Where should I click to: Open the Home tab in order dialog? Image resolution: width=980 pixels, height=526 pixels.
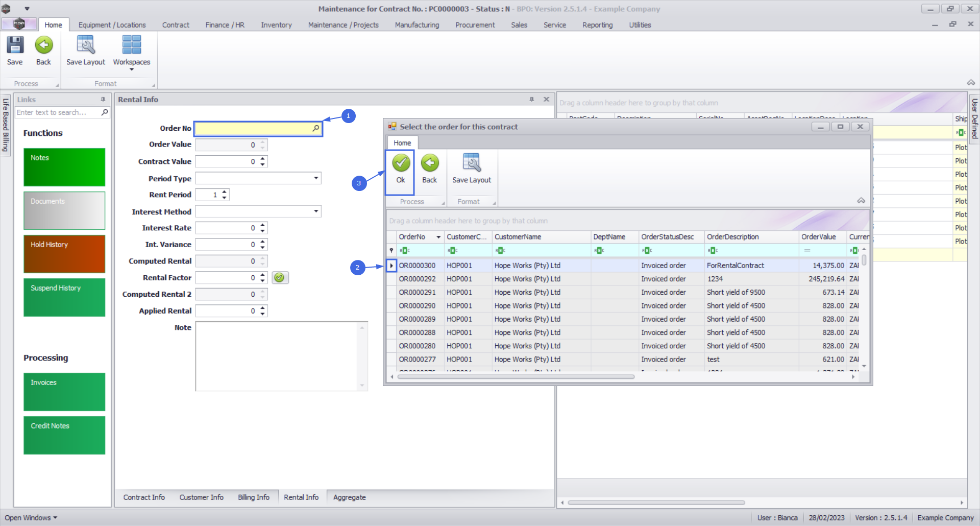(402, 143)
